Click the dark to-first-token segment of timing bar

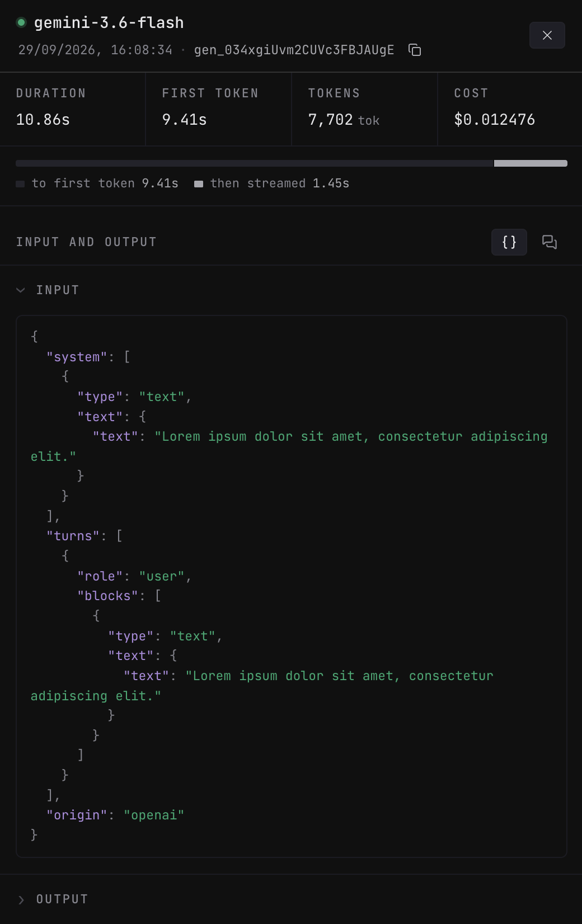coord(255,163)
